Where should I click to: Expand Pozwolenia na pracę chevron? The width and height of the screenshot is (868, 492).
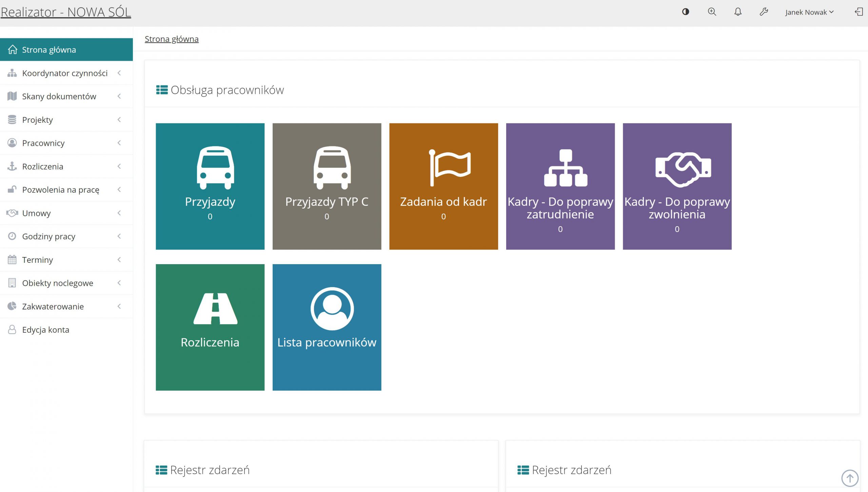(119, 190)
